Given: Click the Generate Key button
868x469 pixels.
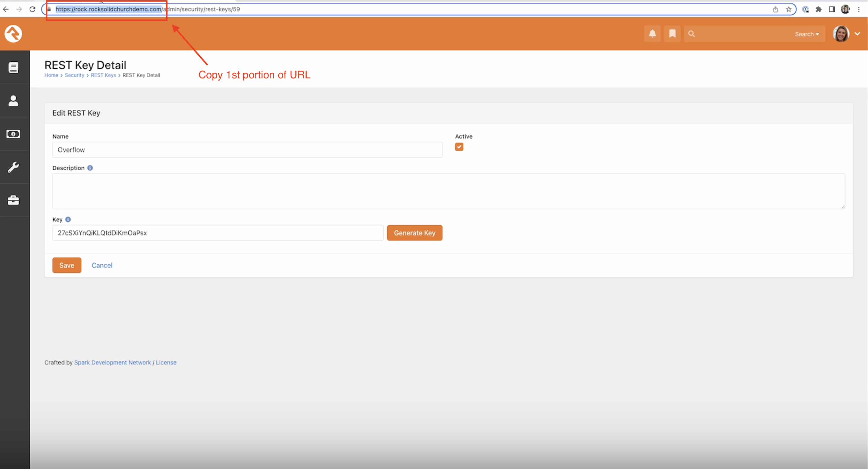Looking at the screenshot, I should coord(414,233).
